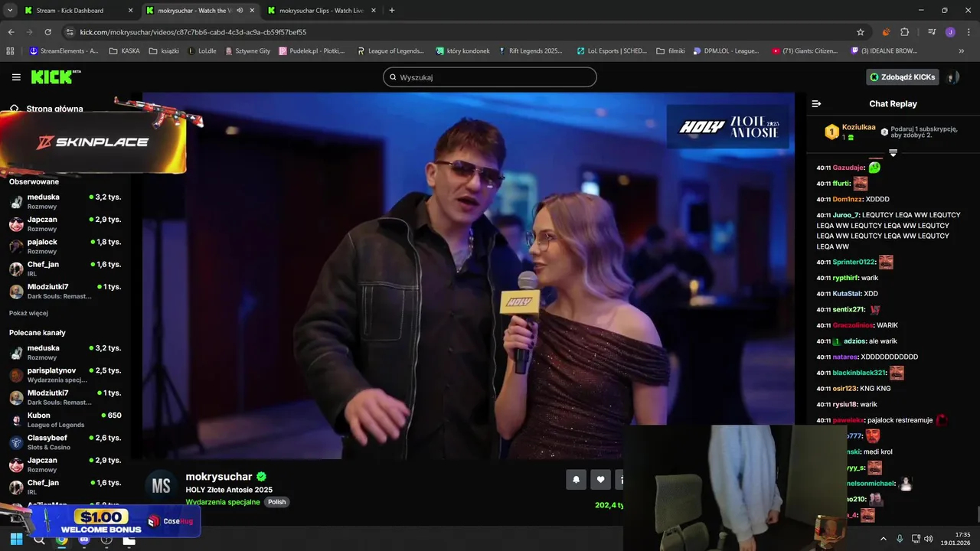This screenshot has height=551, width=980.
Task: Click the Polish language tag
Action: click(276, 502)
